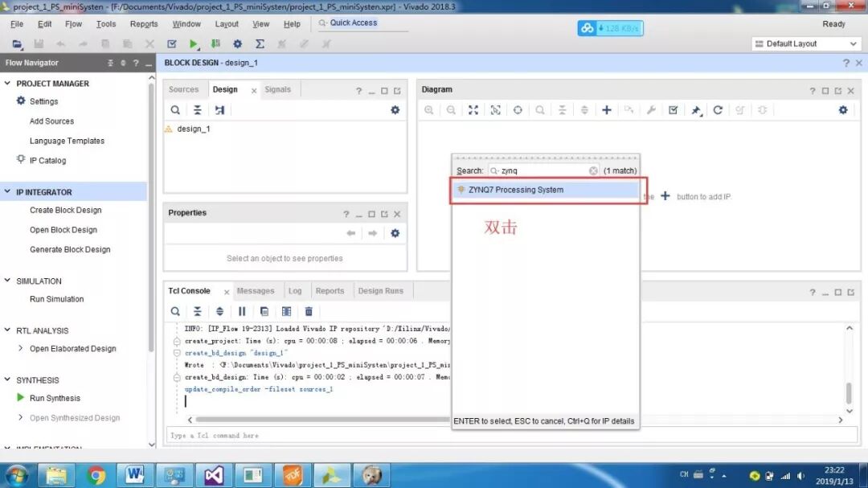Open Visual Studio from the taskbar
Image resolution: width=868 pixels, height=488 pixels.
click(x=214, y=475)
